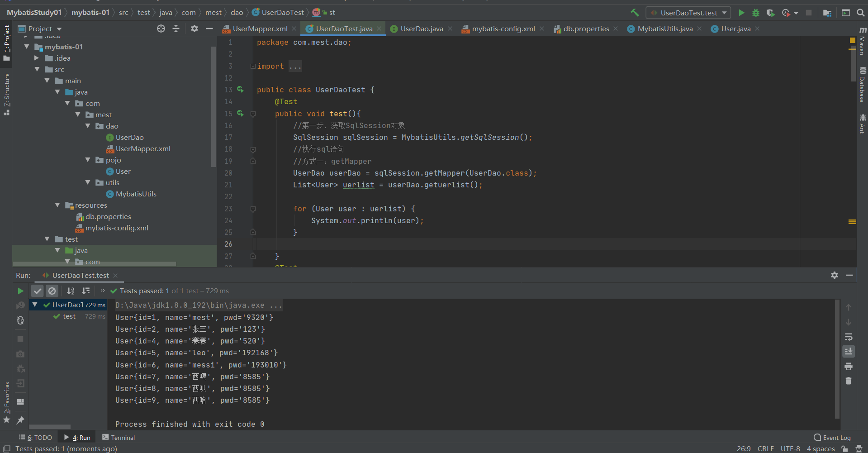Run UserDaoTest.test with the green play icon
The image size is (868, 453).
click(741, 13)
